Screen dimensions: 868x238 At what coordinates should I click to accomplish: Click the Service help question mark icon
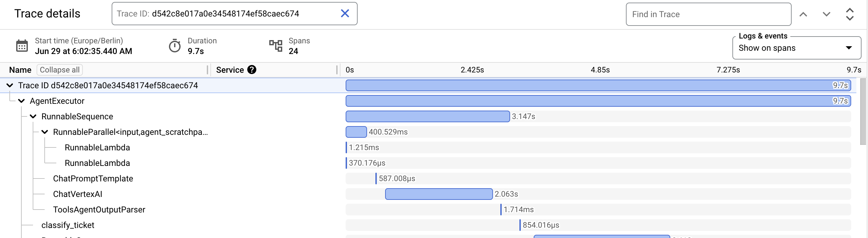pyautogui.click(x=252, y=70)
